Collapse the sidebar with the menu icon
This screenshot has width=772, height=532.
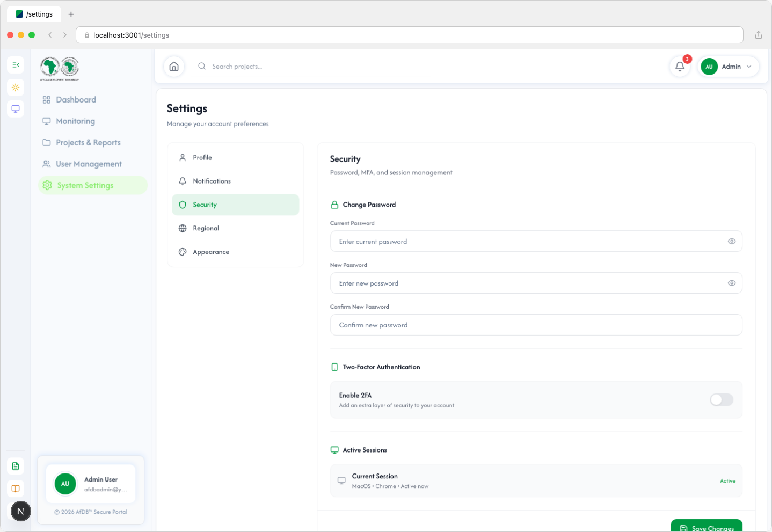[16, 65]
